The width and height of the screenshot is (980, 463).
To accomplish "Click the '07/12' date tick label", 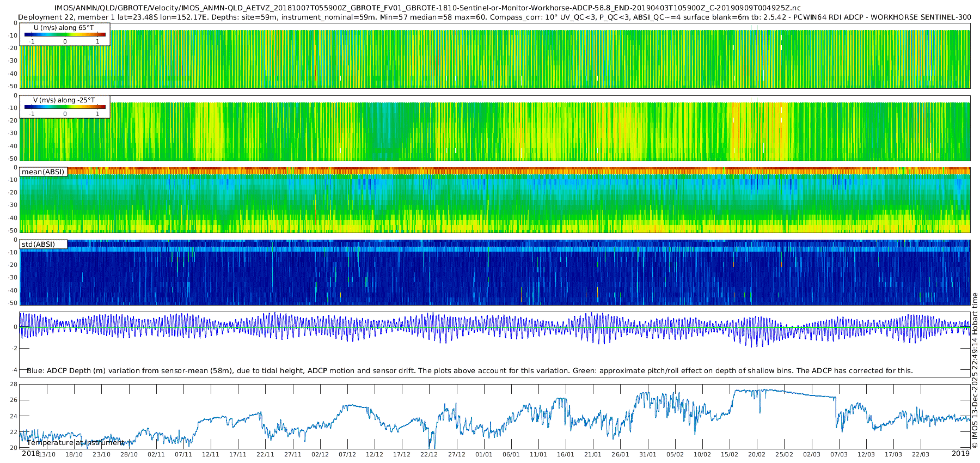I will click(x=347, y=454).
